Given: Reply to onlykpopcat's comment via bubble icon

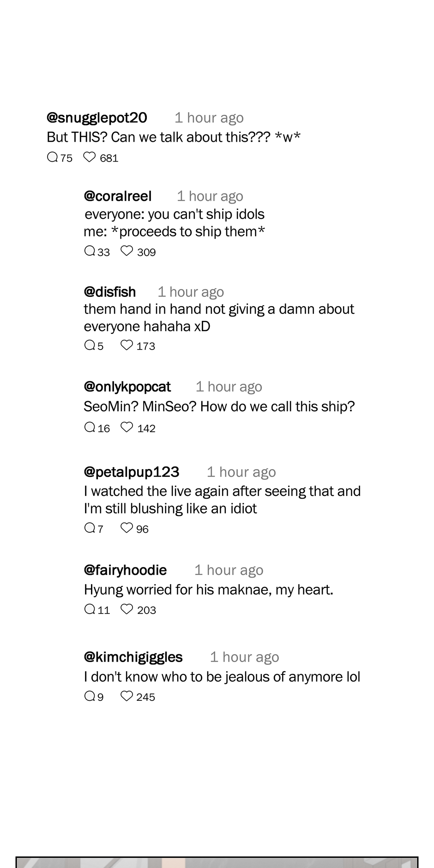Looking at the screenshot, I should (90, 428).
